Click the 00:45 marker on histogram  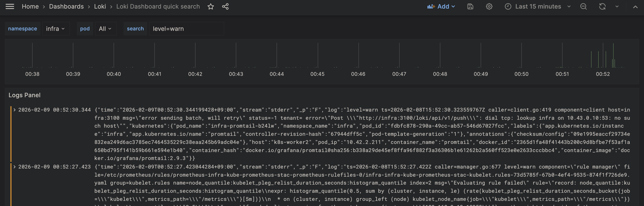coord(318,55)
